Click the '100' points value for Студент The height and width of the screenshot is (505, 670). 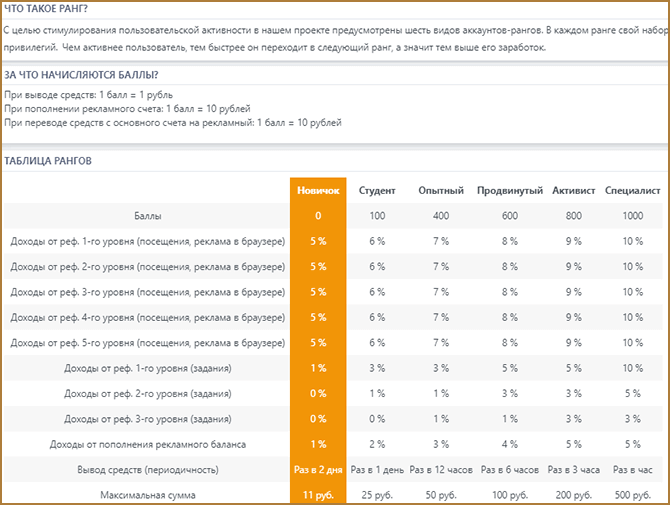(377, 216)
